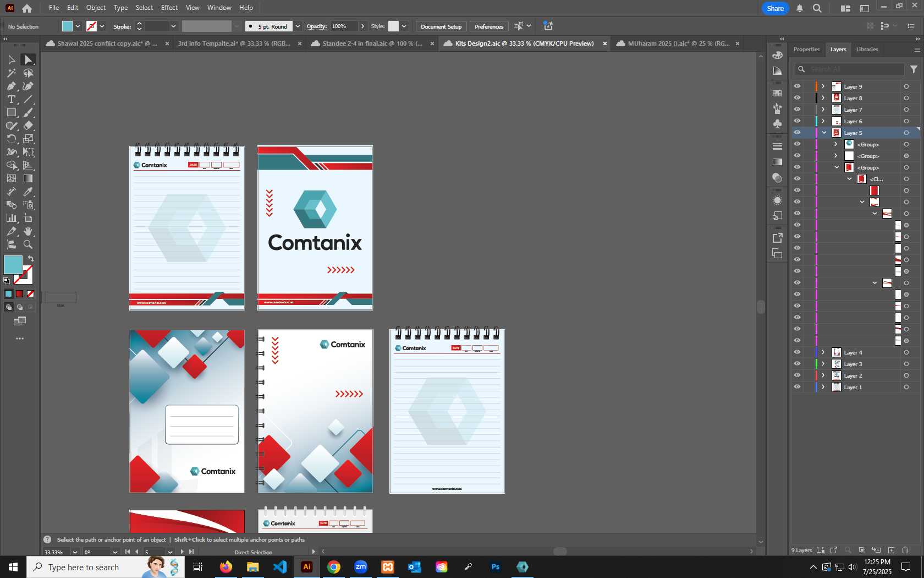
Task: Select the Eraser tool
Action: pyautogui.click(x=28, y=126)
